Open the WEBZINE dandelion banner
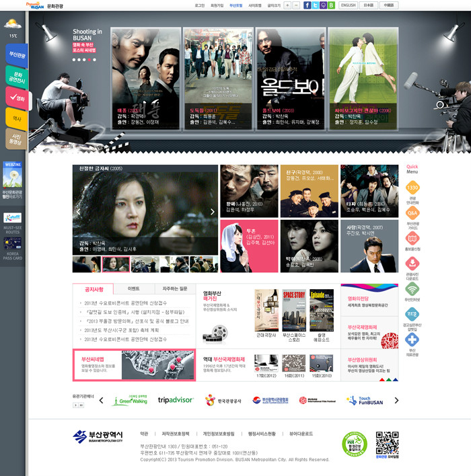This screenshot has height=476, width=471. (13, 175)
